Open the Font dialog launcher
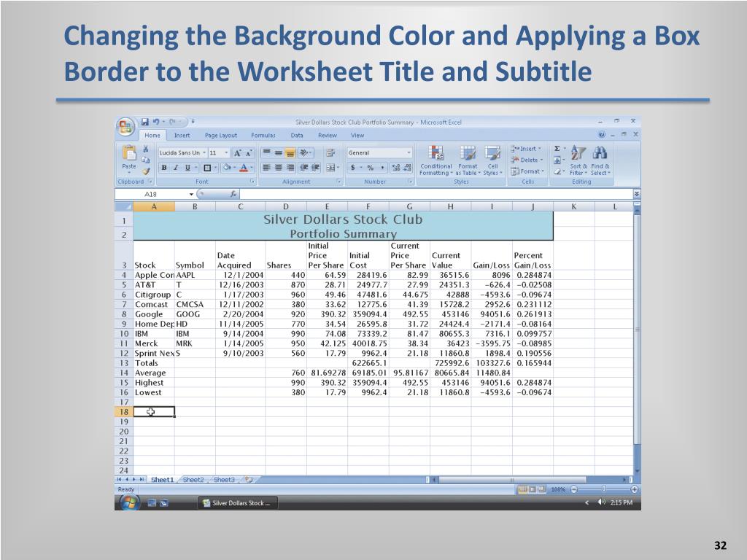 click(x=252, y=182)
